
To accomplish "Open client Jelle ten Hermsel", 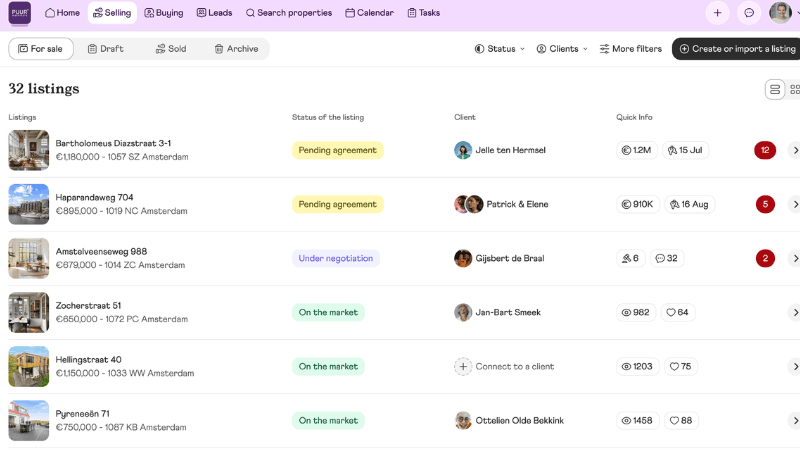I will pyautogui.click(x=500, y=150).
